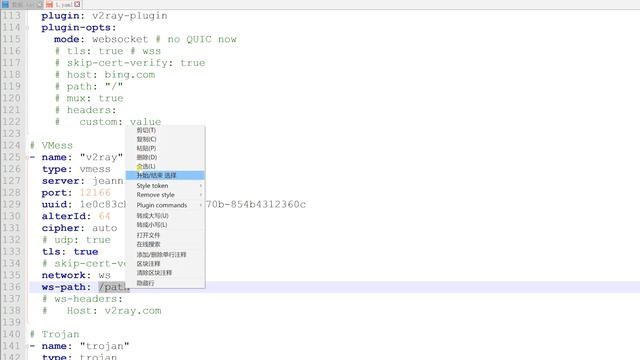Image resolution: width=640 pixels, height=360 pixels.
Task: Click 'network: ws' on line 135
Action: click(x=76, y=276)
